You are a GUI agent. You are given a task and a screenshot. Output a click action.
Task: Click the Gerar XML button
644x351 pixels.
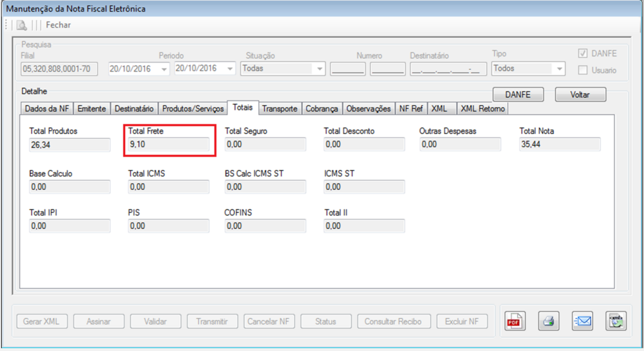41,321
